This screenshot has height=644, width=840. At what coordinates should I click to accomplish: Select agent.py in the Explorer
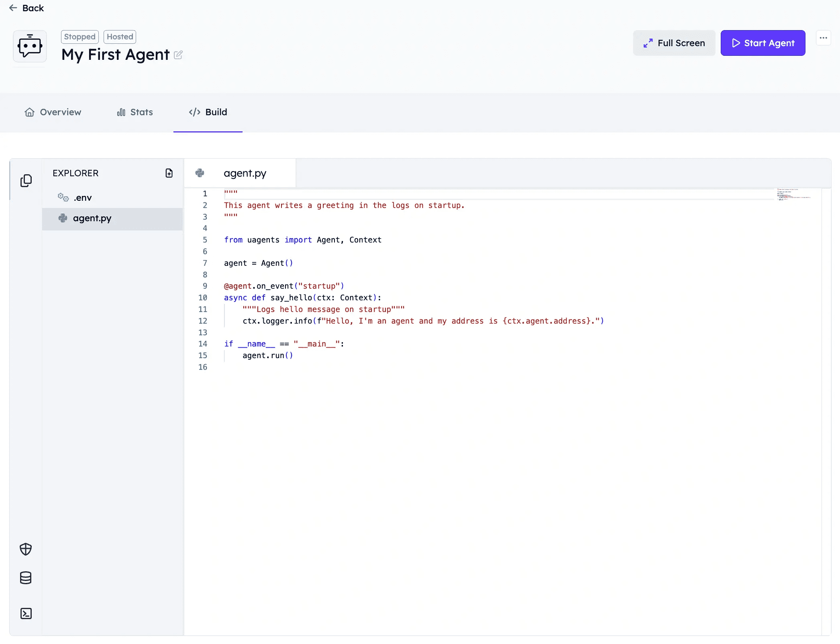pyautogui.click(x=112, y=218)
